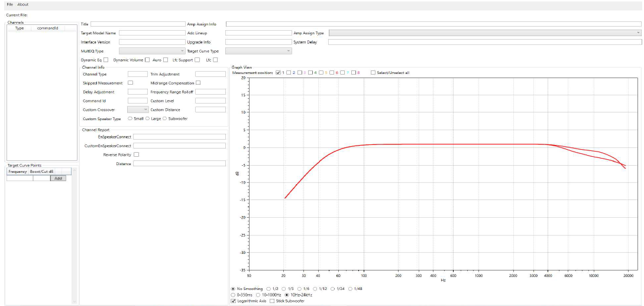Viewport: 644px width, 306px height.
Task: Click the Trim Adjustment input field
Action: pyautogui.click(x=211, y=74)
